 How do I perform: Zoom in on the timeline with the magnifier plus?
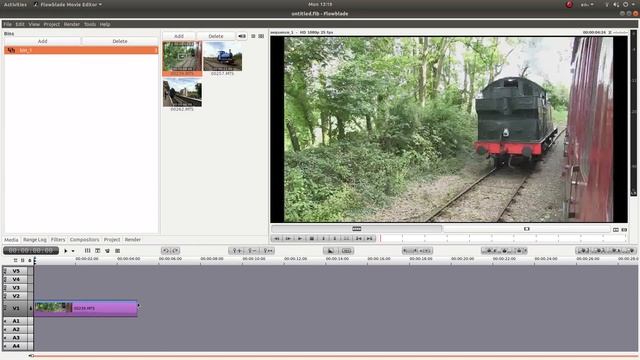(237, 251)
